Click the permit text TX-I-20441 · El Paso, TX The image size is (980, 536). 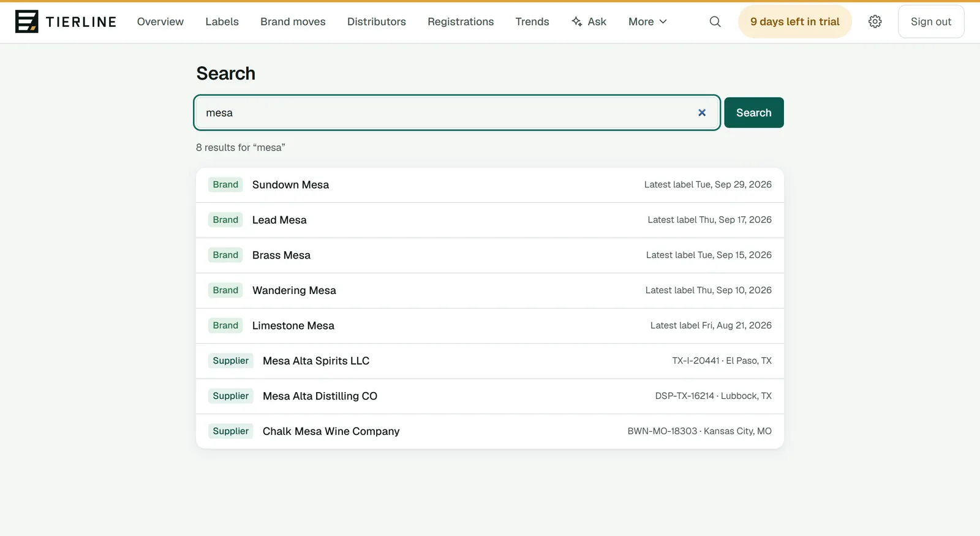click(722, 361)
